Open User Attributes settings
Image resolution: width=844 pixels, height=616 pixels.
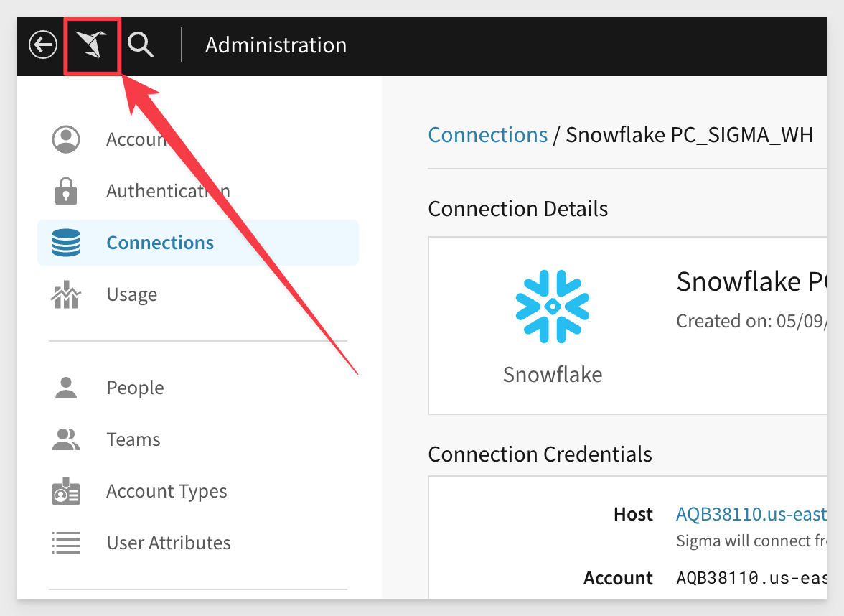point(169,543)
